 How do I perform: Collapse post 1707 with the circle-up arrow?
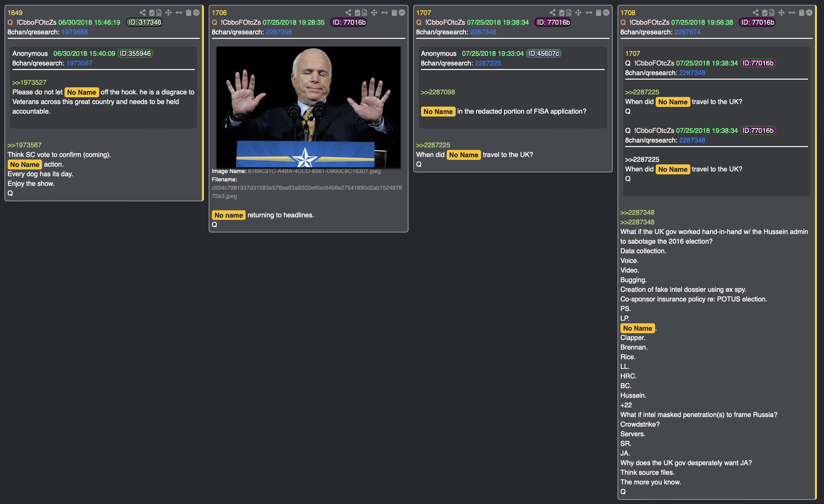(606, 13)
